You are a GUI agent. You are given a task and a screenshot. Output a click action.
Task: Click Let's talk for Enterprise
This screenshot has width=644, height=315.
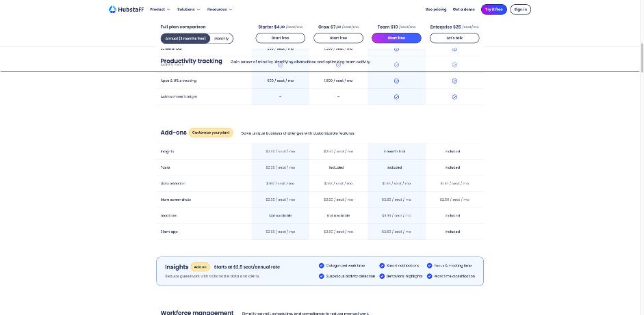tap(454, 38)
